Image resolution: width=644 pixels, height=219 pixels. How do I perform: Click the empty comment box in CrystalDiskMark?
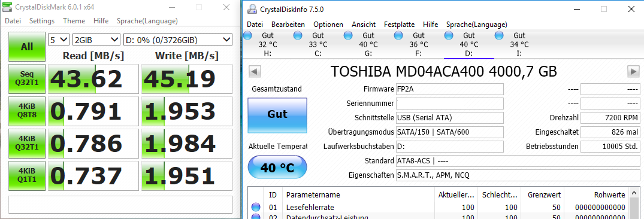tap(120, 204)
